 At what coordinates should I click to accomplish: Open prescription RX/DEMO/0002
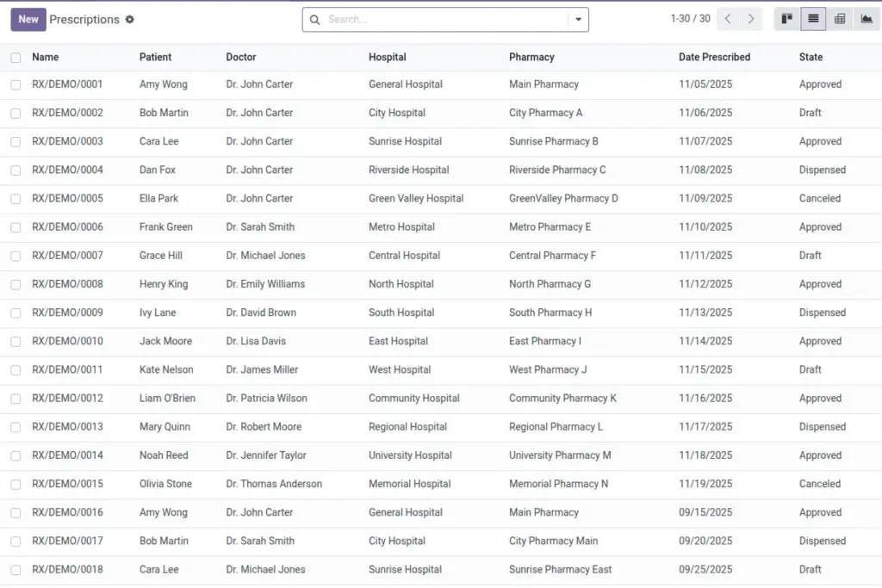(x=67, y=113)
